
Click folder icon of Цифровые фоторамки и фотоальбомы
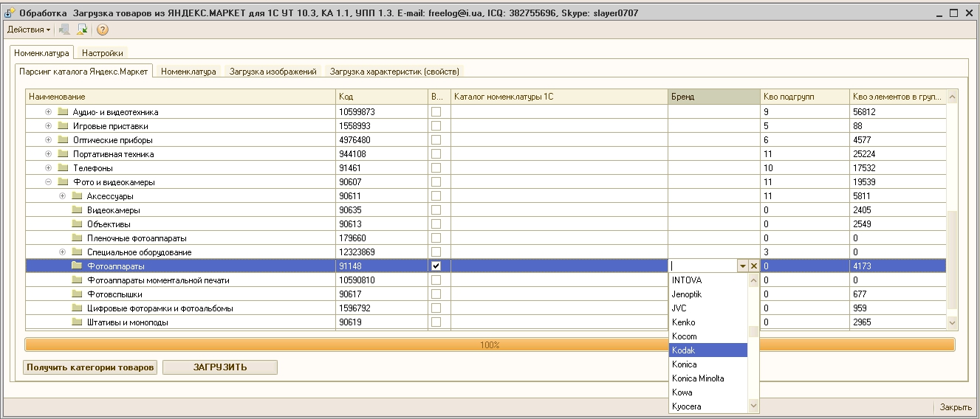[x=77, y=308]
